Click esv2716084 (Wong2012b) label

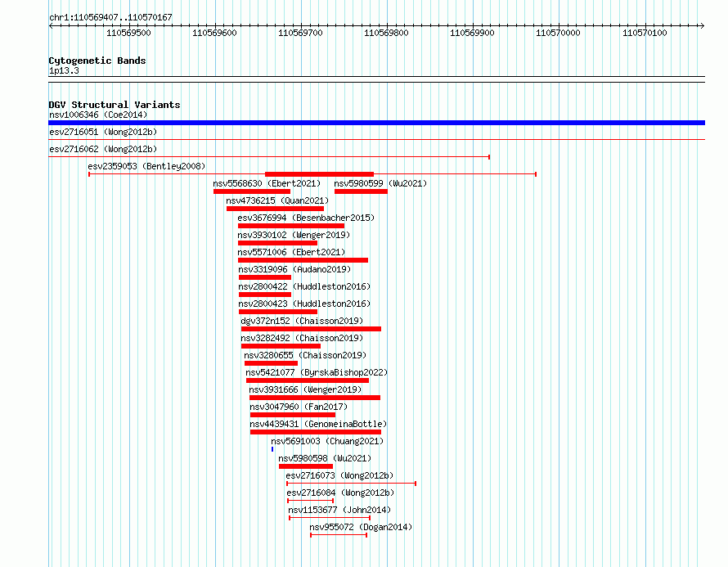coord(340,493)
